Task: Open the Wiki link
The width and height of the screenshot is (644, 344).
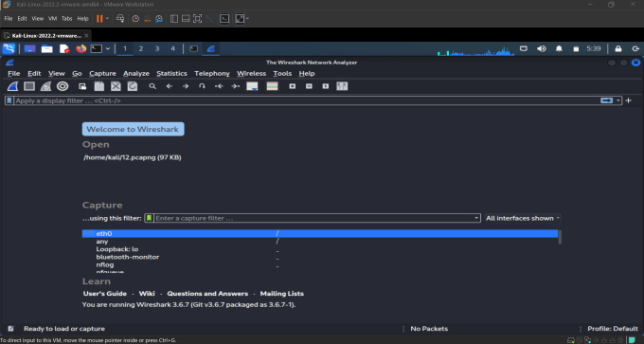Action: coord(147,294)
